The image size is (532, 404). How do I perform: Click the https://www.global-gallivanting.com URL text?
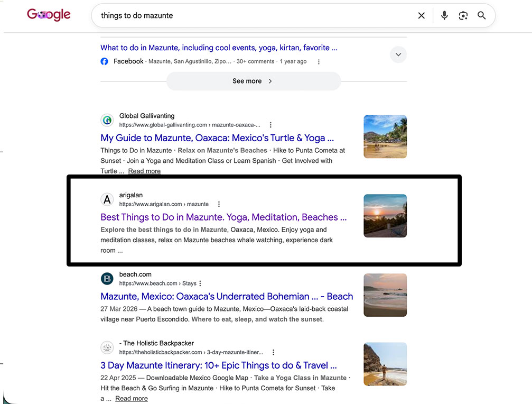coord(190,125)
